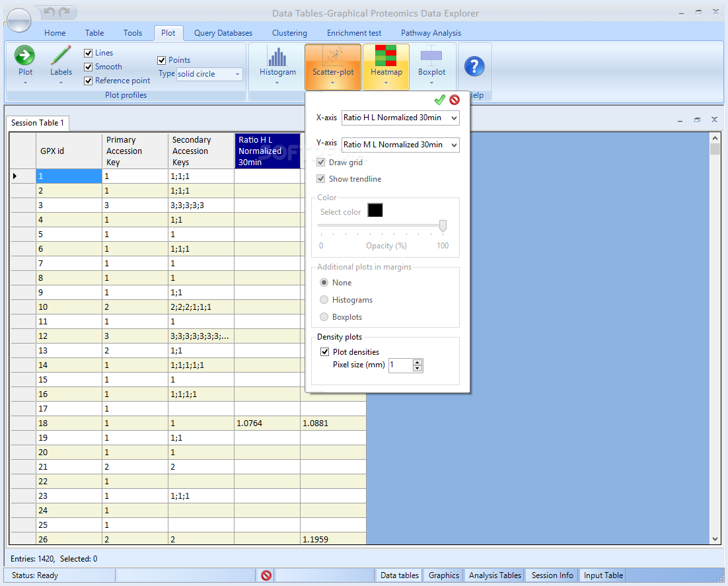Click the green Plot arrow icon
This screenshot has width=728, height=586.
(x=24, y=55)
